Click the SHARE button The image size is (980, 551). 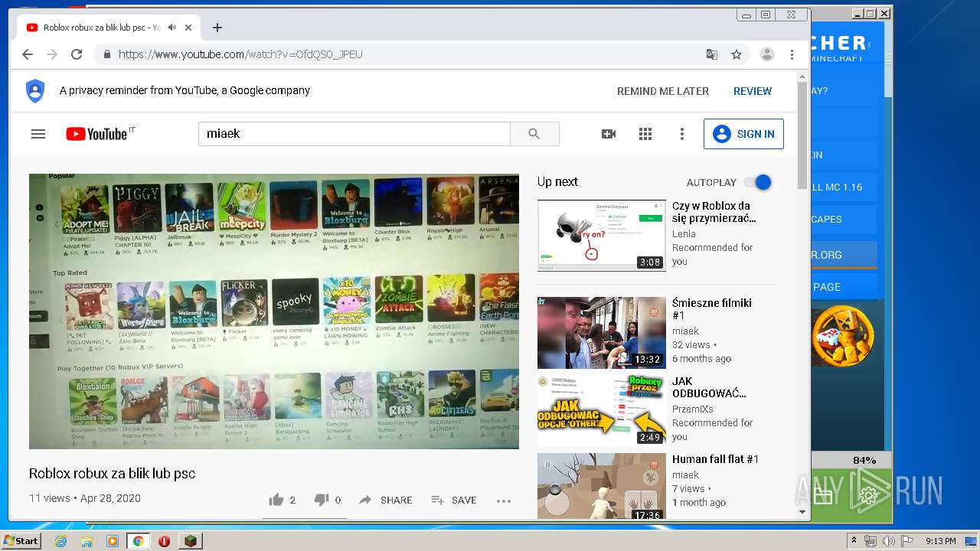pyautogui.click(x=385, y=500)
